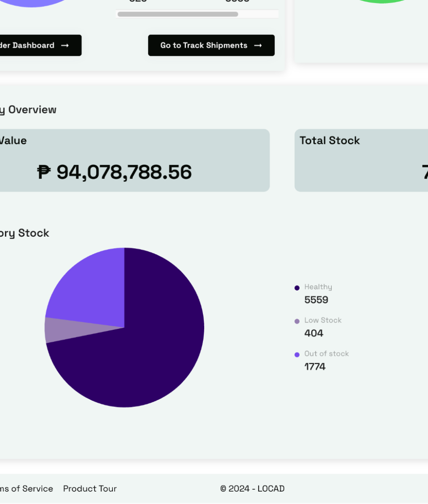Click the horizontal scrollbar above Track Shipments
The width and height of the screenshot is (428, 504).
coord(177,14)
